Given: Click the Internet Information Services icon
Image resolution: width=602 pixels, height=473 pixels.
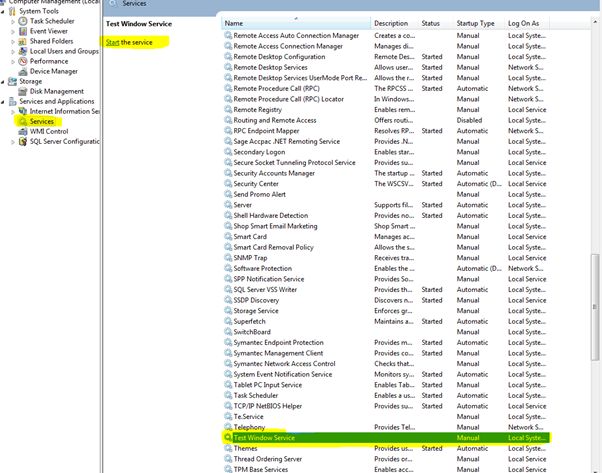Looking at the screenshot, I should pyautogui.click(x=23, y=111).
